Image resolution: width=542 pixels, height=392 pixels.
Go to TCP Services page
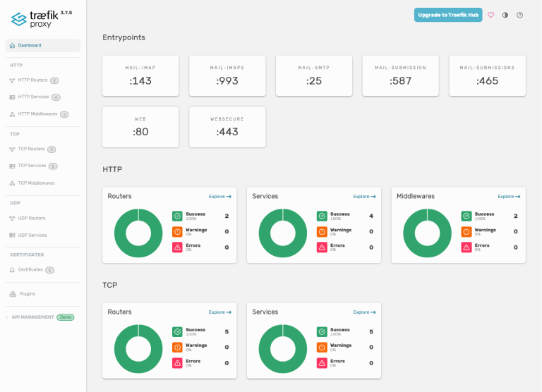(x=43, y=166)
